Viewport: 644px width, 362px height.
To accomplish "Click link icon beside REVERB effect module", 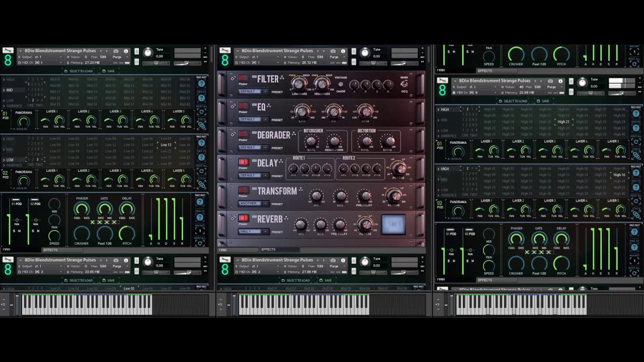I will (x=233, y=219).
